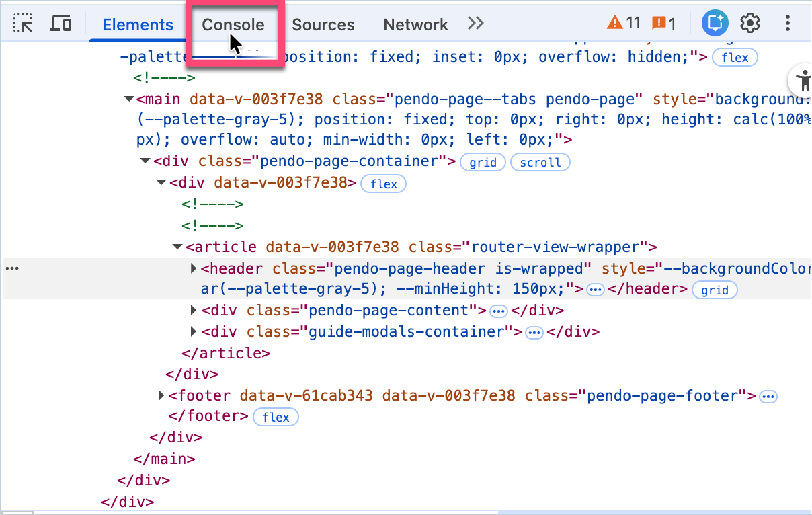Collapse the pendo-page-container div
Screen dimensions: 812x515
pyautogui.click(x=145, y=161)
